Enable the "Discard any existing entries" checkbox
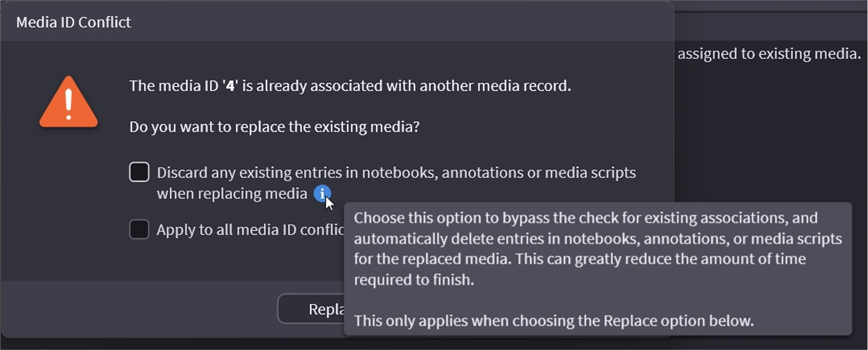 pyautogui.click(x=139, y=172)
